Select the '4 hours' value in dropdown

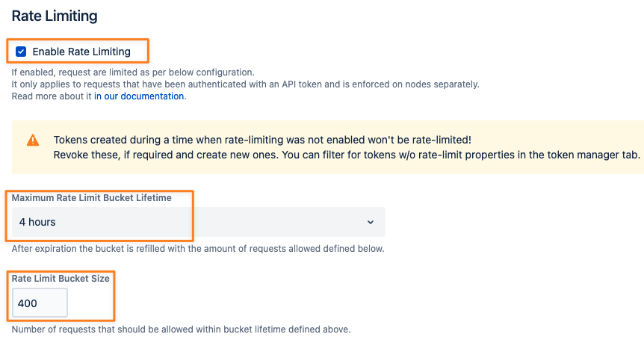37,222
